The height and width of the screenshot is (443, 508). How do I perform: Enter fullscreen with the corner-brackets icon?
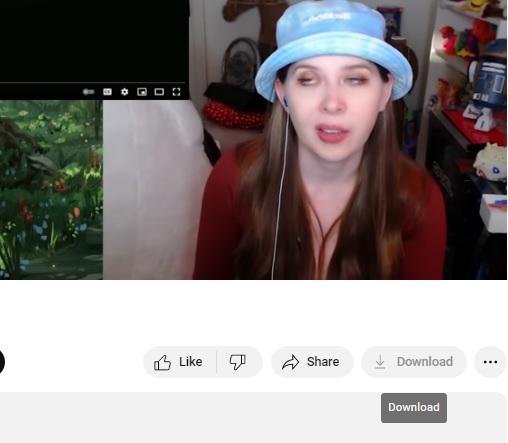176,92
